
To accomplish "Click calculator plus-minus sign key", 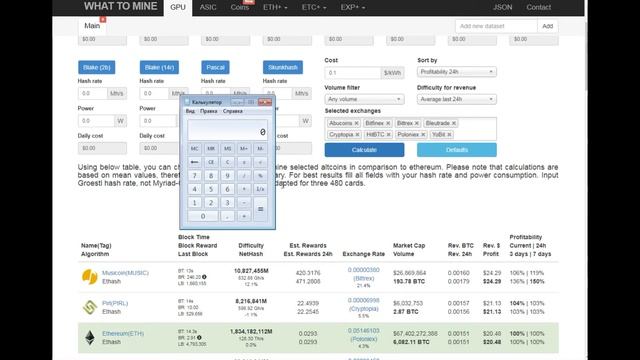I will [244, 162].
